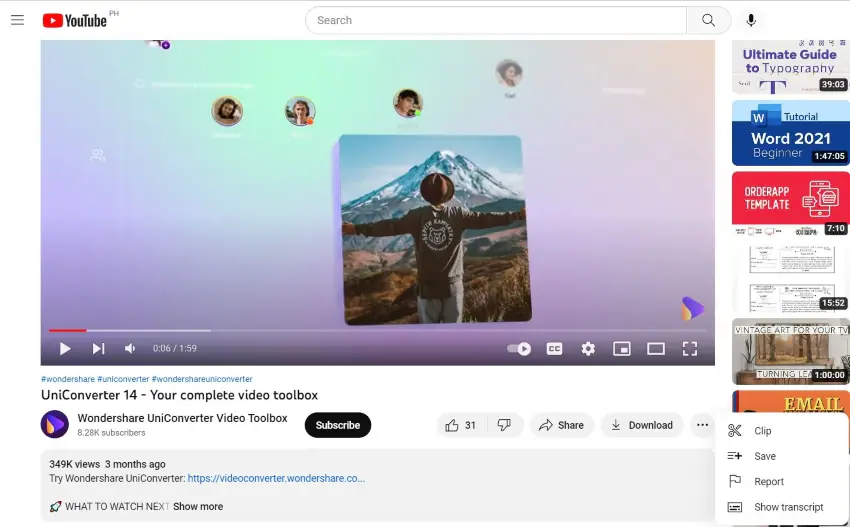Share the video
850x527 pixels.
pos(562,425)
